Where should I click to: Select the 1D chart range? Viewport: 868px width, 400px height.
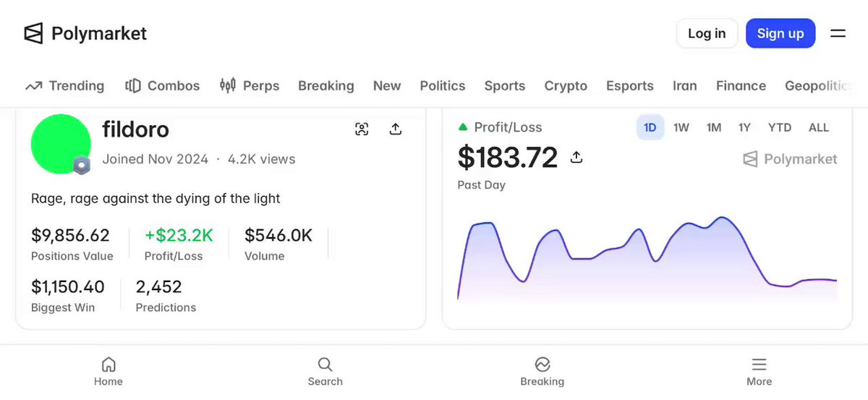650,127
